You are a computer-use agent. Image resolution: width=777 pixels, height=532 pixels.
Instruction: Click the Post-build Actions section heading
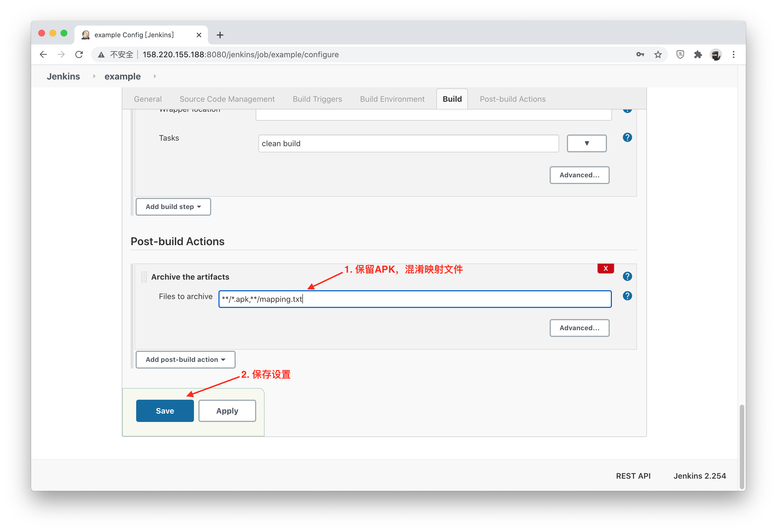(x=178, y=242)
